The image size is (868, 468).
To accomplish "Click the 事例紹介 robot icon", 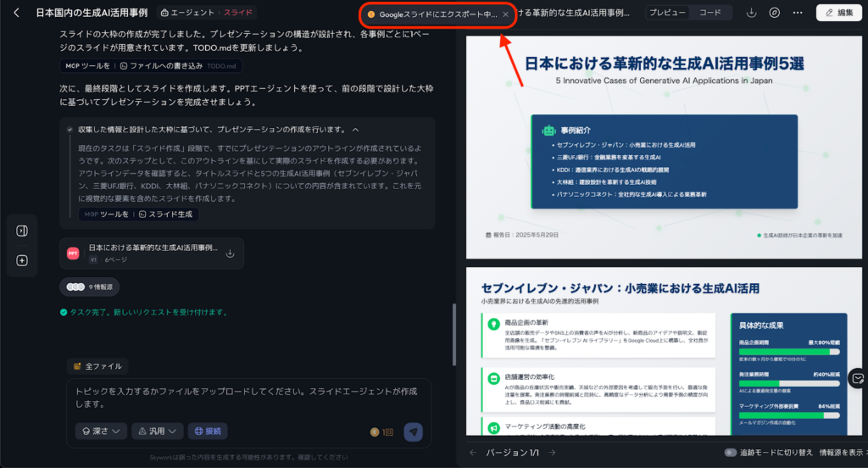I will (548, 131).
